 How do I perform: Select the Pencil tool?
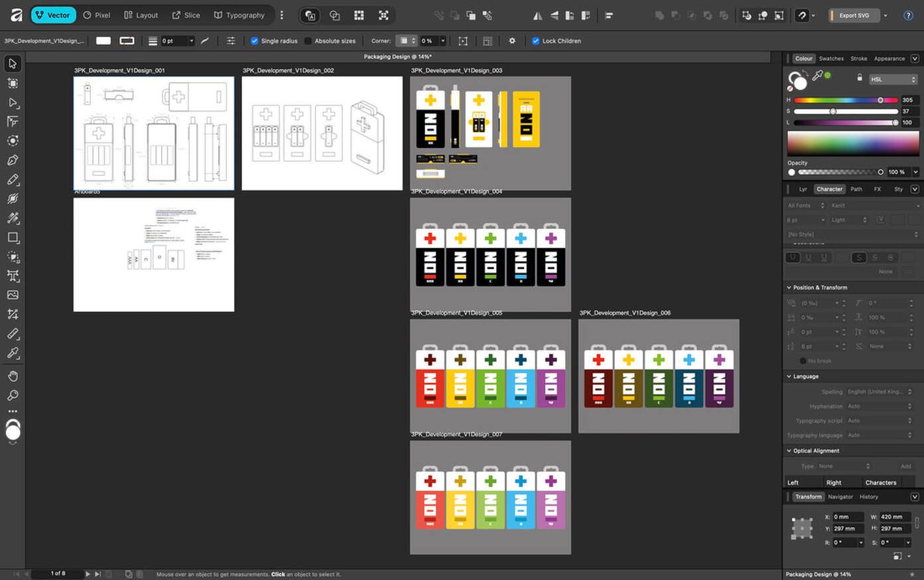pos(13,180)
